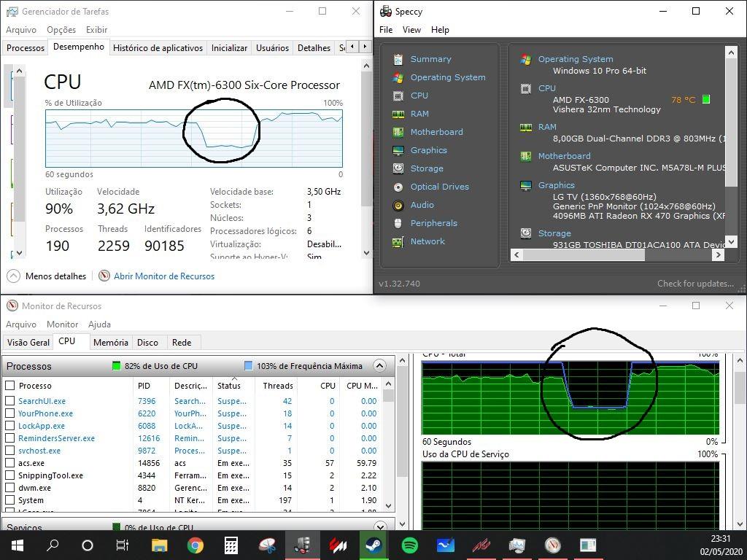Sort processes by the Threads column header
Viewport: 747px width, 560px height.
click(x=278, y=386)
